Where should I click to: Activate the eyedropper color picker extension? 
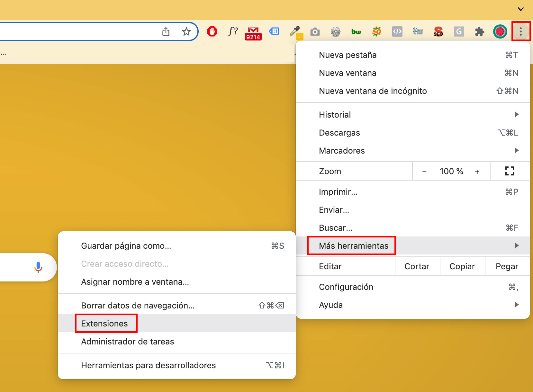coord(296,33)
